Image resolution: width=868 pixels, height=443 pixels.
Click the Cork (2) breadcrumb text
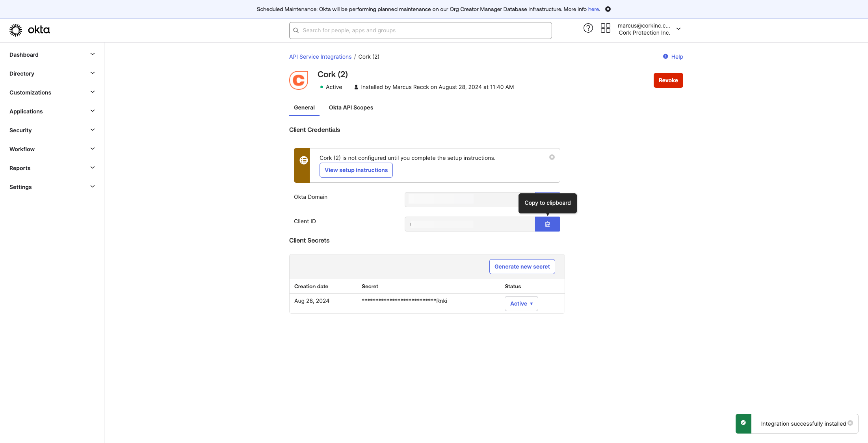point(369,57)
